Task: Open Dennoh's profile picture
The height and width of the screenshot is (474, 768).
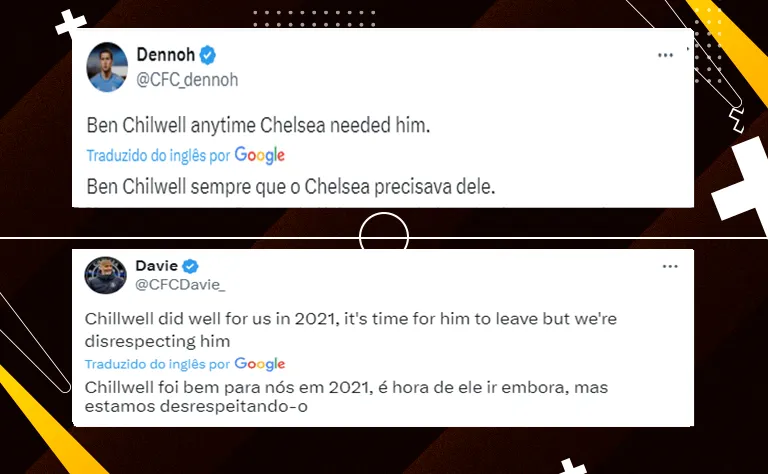Action: coord(106,65)
